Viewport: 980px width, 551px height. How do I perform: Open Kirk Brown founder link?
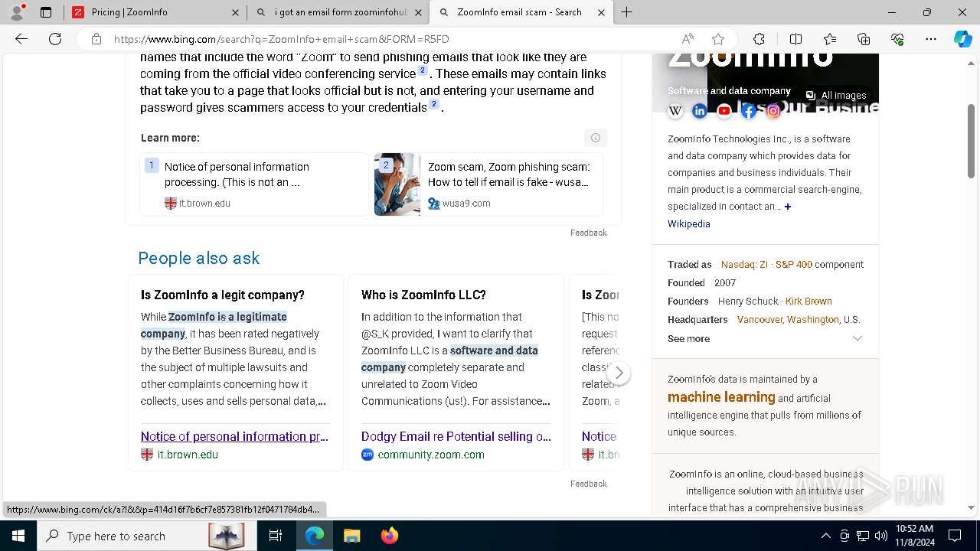point(808,302)
